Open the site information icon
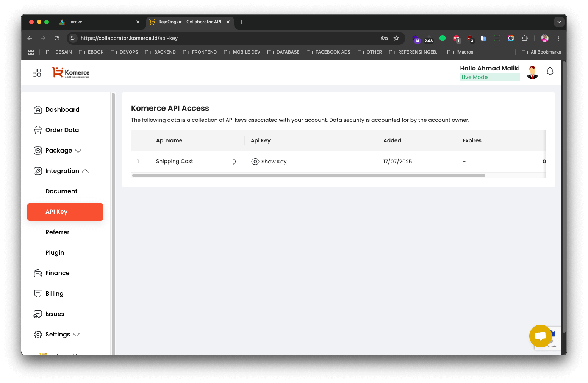This screenshot has height=383, width=588. click(73, 38)
